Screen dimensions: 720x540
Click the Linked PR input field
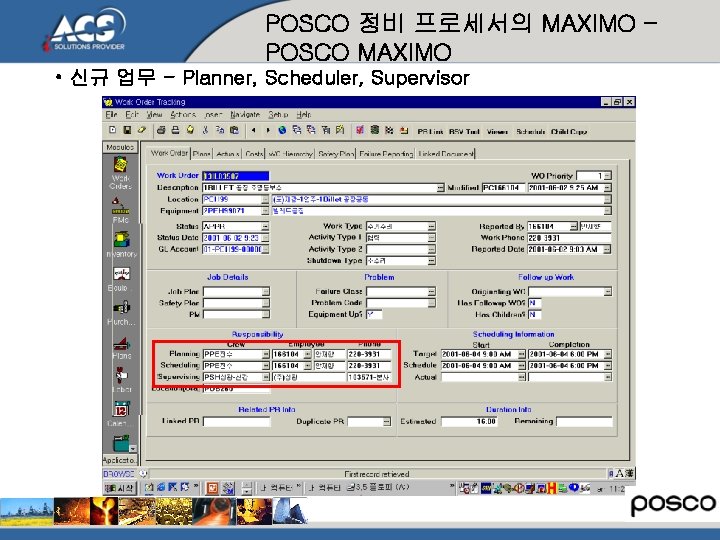tap(236, 422)
